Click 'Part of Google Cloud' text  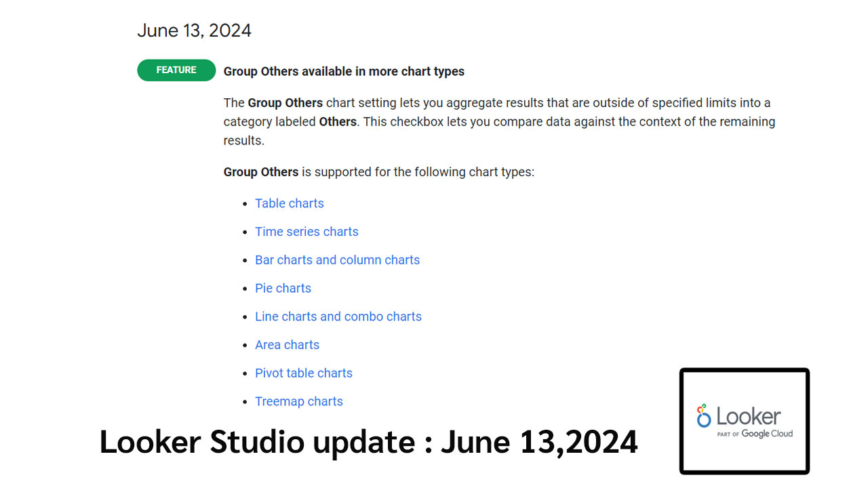pos(755,434)
